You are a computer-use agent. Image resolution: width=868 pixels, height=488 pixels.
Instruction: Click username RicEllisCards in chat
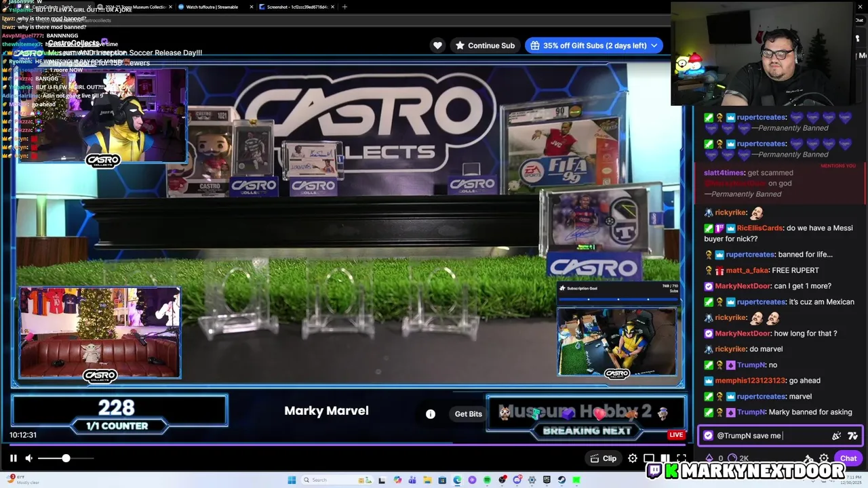pos(759,228)
